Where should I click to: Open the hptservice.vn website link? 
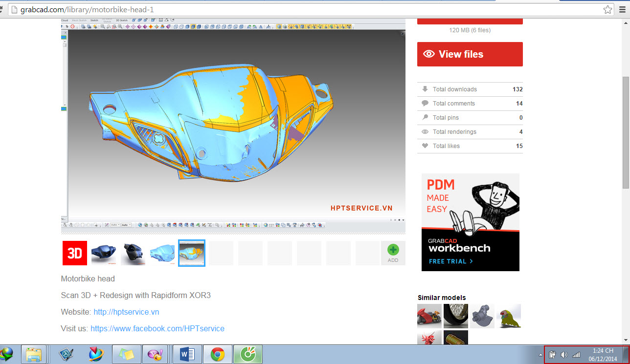pyautogui.click(x=126, y=312)
